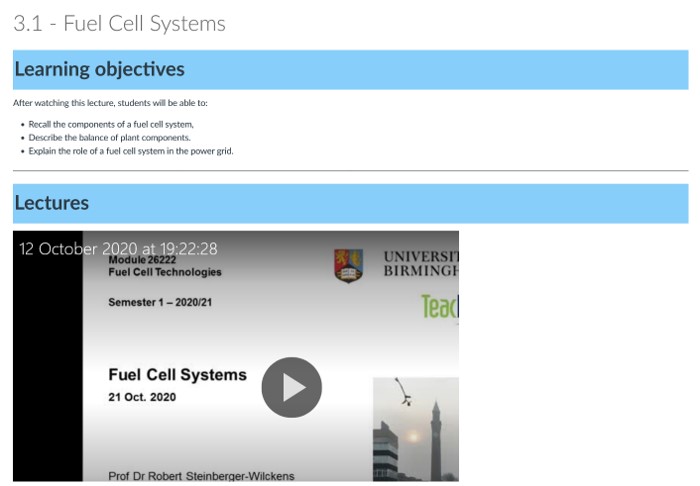The height and width of the screenshot is (486, 700).
Task: Click the 'UNIVERSITY BIRMINGHAM' wordmark text in video
Action: click(420, 264)
